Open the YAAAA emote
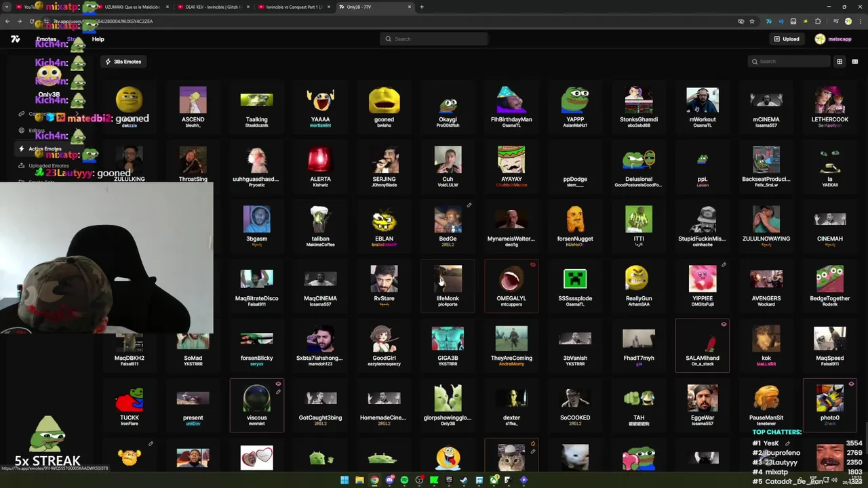The image size is (868, 488). click(x=320, y=107)
